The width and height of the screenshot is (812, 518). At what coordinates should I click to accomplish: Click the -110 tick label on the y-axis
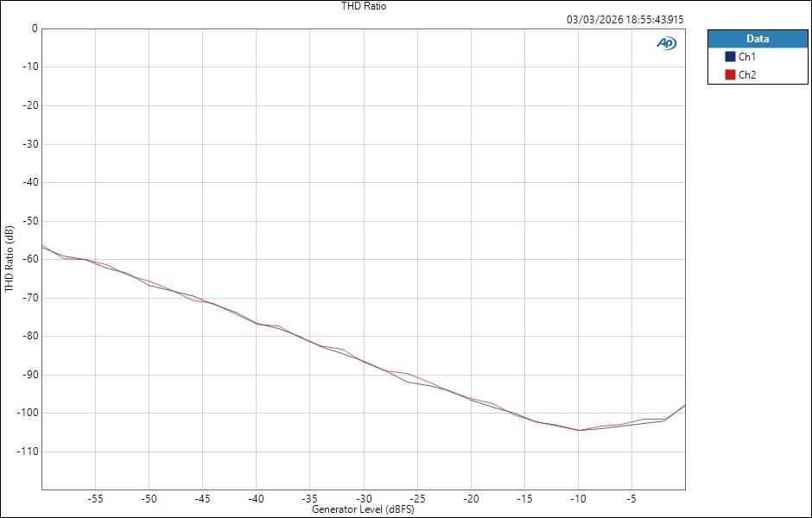[x=28, y=452]
